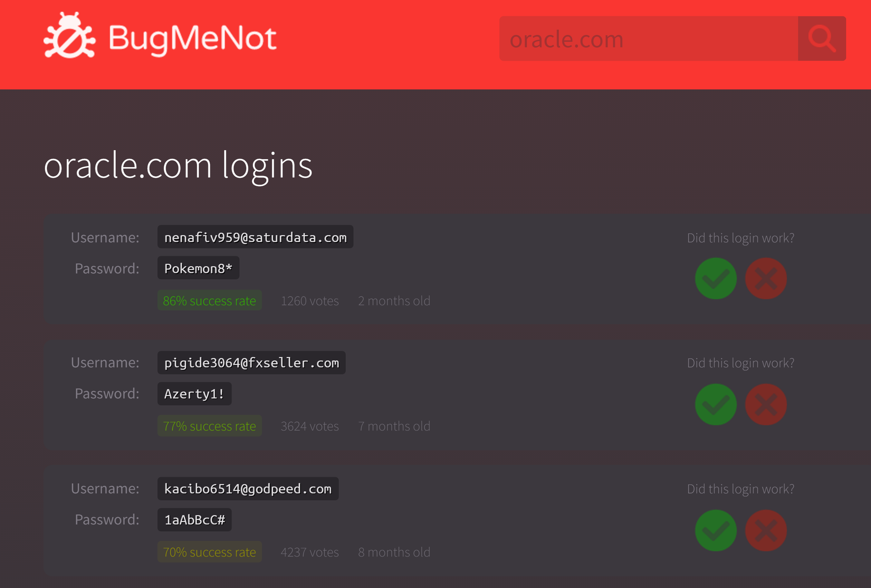This screenshot has height=588, width=871.
Task: Click the 86% success rate badge
Action: point(209,300)
